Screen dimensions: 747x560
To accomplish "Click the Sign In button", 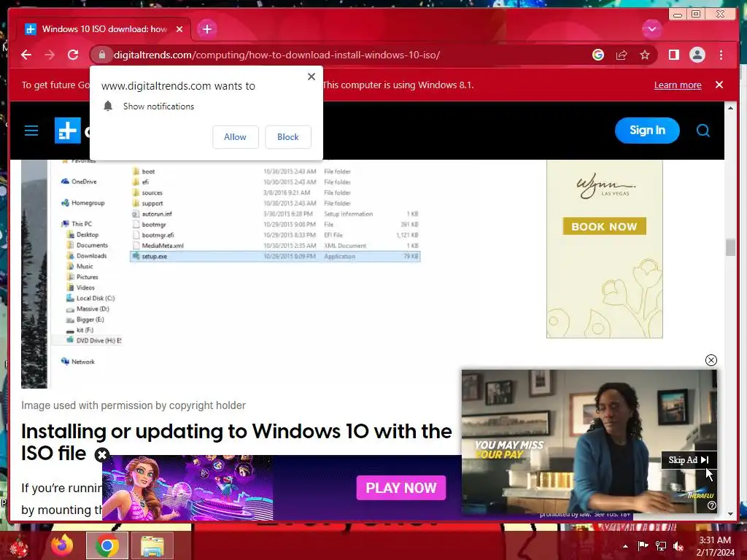I will point(647,131).
